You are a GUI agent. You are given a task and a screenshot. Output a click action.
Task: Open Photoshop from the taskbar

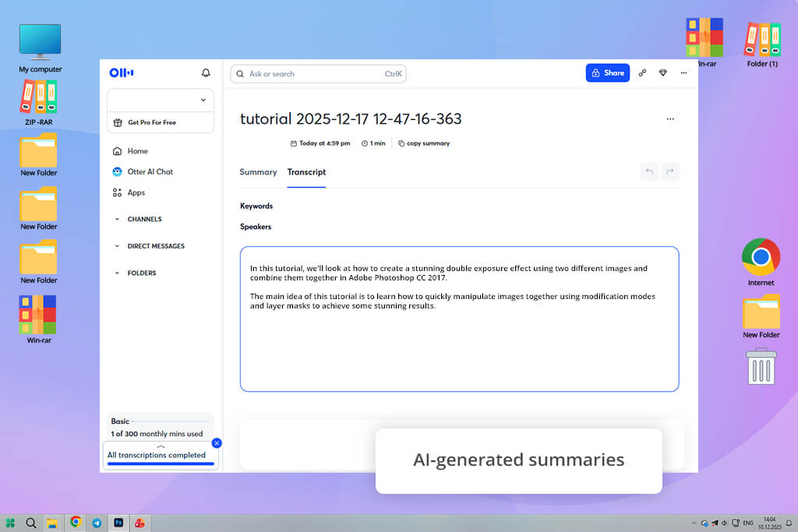pyautogui.click(x=118, y=523)
